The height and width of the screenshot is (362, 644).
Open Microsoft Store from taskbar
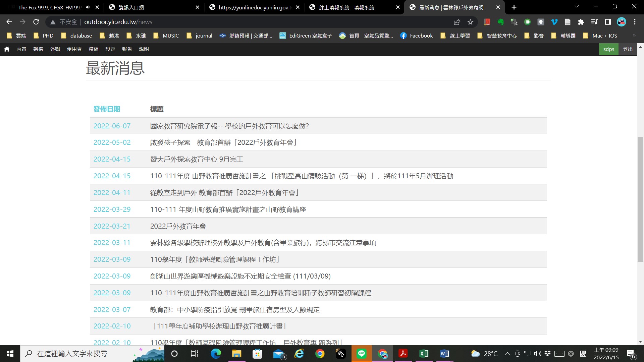(257, 354)
